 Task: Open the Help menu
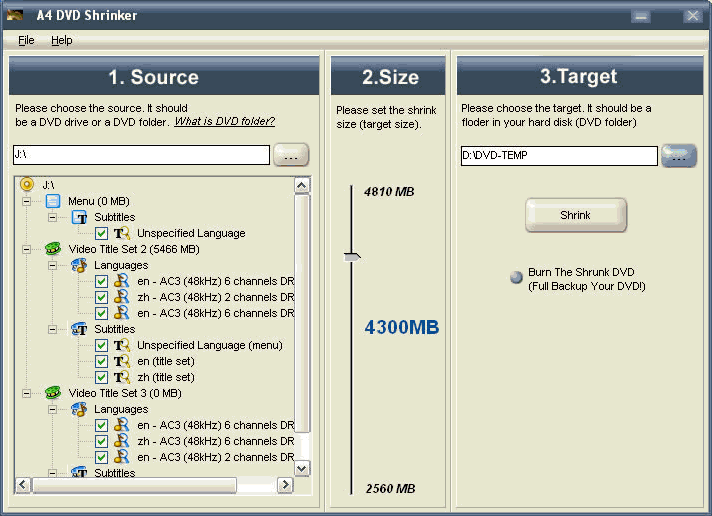coord(61,40)
